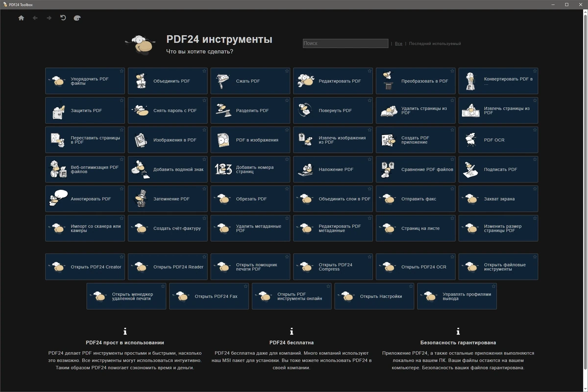The width and height of the screenshot is (588, 392).
Task: Go to the home page icon
Action: coord(21,18)
